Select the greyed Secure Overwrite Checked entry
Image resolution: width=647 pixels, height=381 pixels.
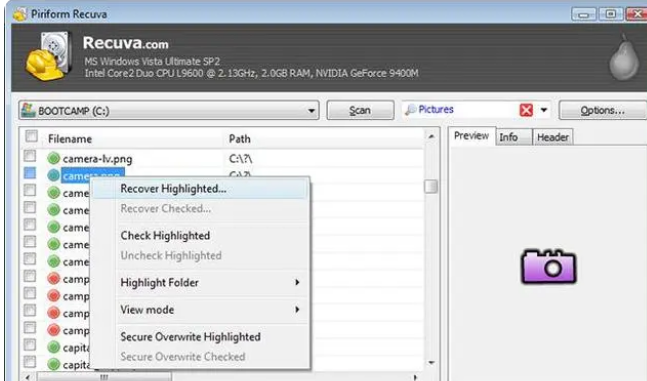pyautogui.click(x=200, y=357)
